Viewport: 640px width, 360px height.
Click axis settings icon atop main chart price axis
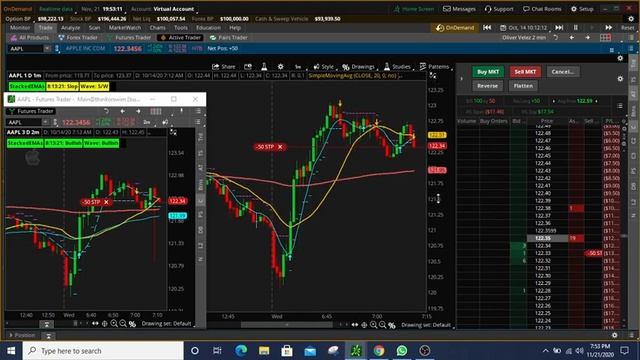coord(433,76)
